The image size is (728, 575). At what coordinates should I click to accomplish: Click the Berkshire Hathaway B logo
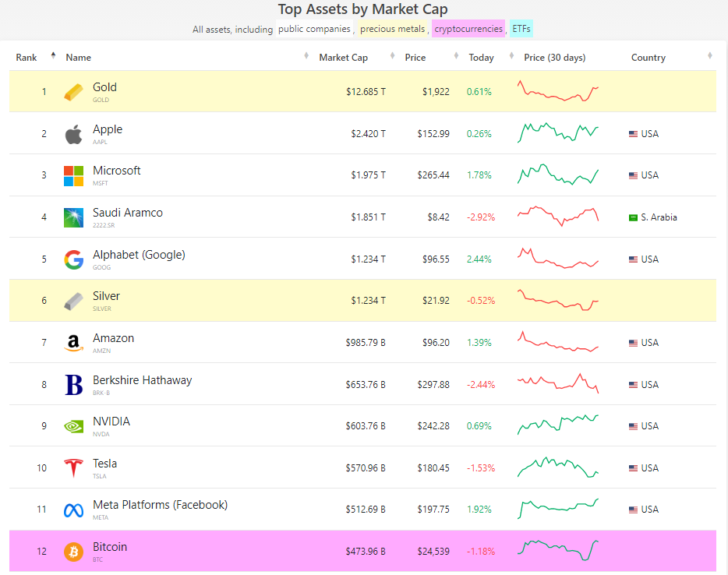73,385
